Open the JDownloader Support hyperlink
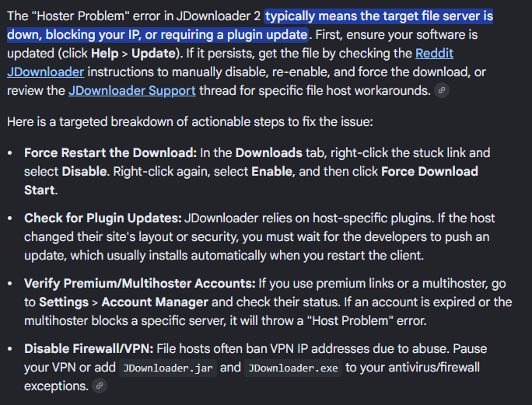Viewport: 532px width, 405px height. pos(132,91)
